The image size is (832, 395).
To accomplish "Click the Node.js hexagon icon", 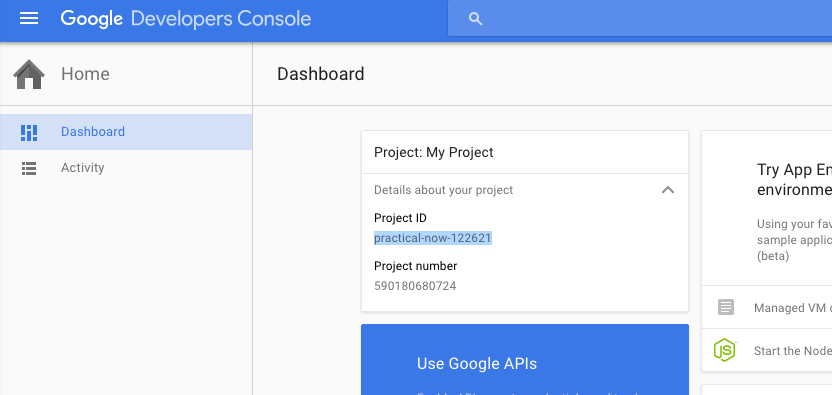I will [724, 350].
